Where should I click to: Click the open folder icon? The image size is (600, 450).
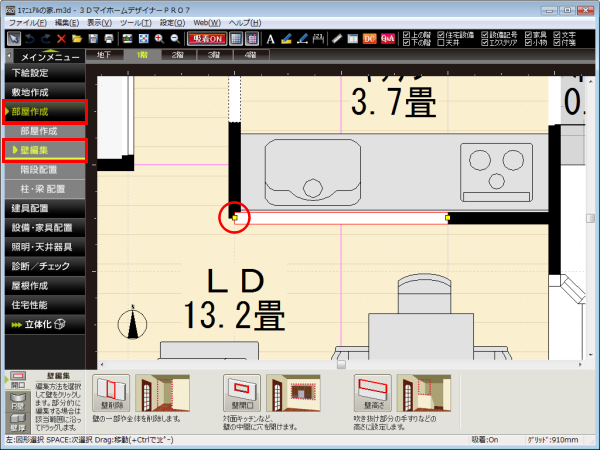coord(77,38)
